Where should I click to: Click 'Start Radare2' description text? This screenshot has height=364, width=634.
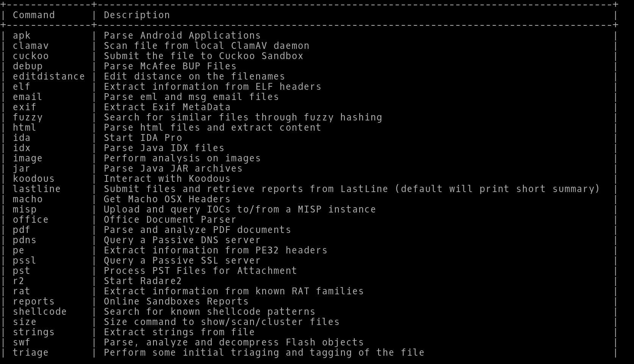pos(143,281)
